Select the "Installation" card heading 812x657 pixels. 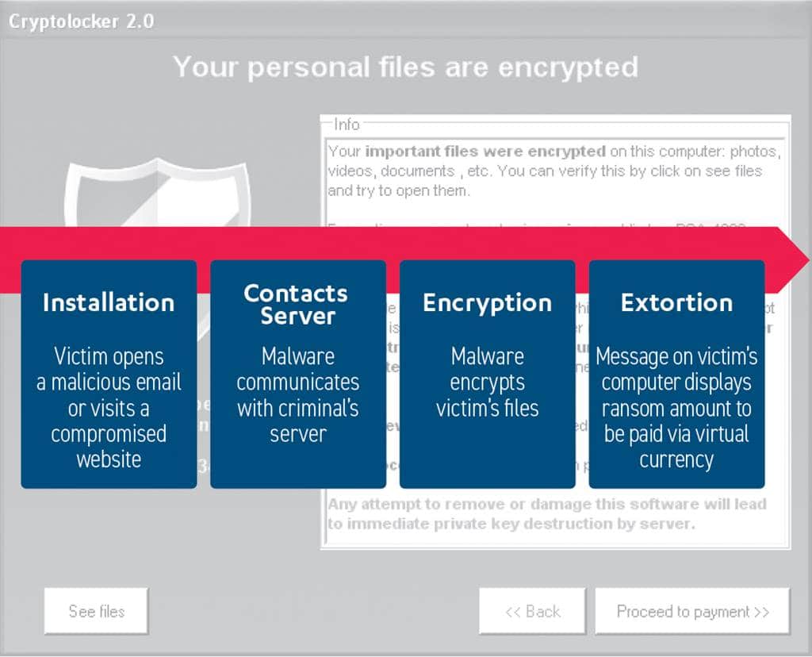click(109, 302)
